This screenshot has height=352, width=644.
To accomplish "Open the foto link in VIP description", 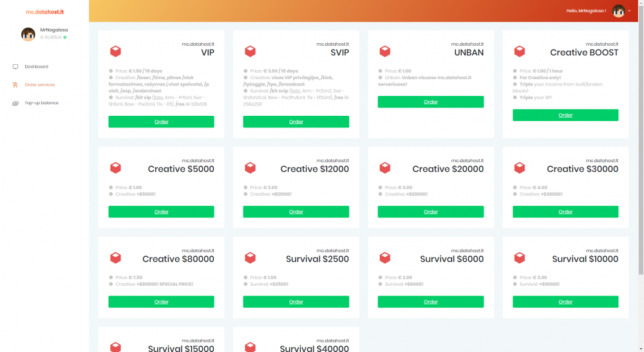I will tap(158, 98).
